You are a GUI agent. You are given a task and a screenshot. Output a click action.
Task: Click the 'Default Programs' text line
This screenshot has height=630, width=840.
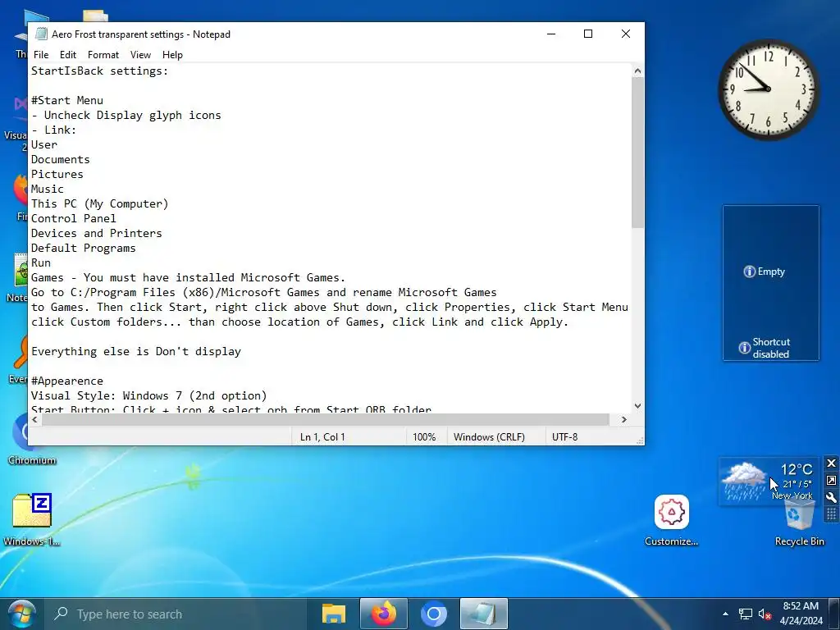(83, 248)
